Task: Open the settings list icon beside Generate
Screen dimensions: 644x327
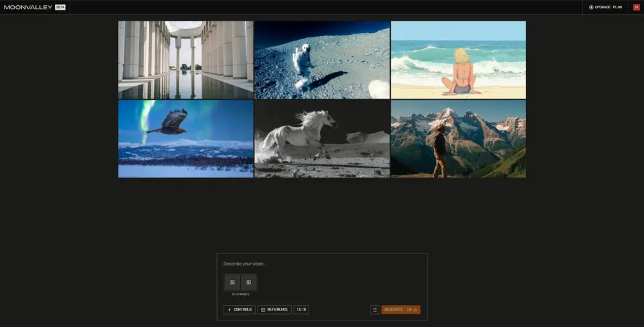Action: coord(375,310)
